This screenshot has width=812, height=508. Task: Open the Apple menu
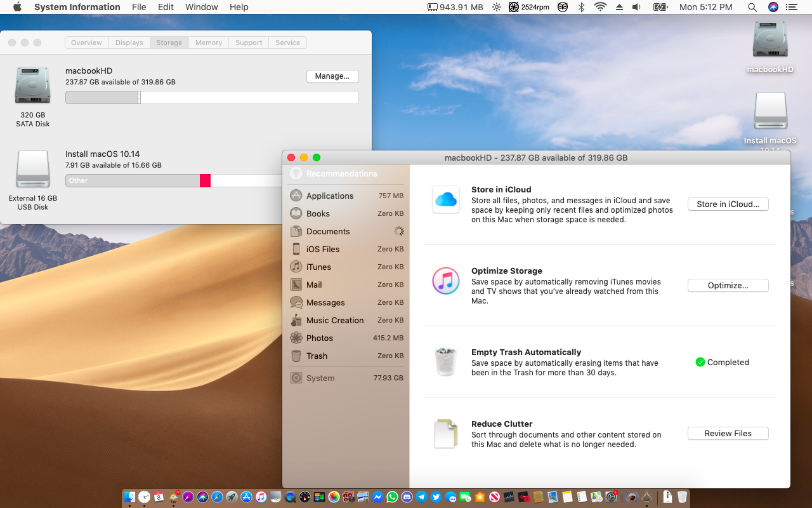tap(17, 7)
